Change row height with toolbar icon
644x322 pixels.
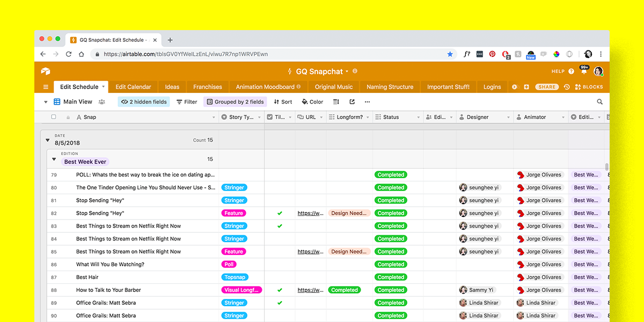pos(336,102)
